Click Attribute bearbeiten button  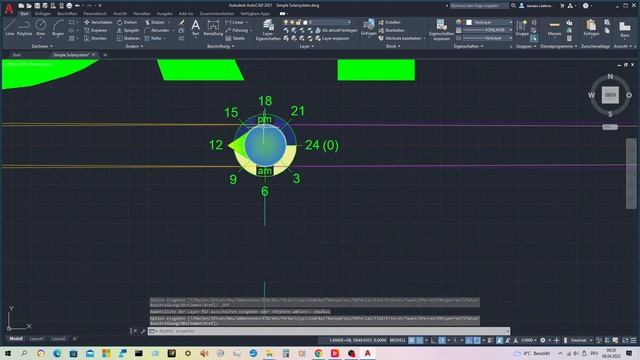[x=400, y=38]
